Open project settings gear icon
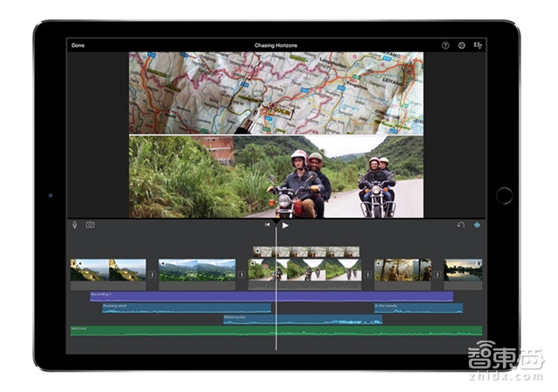 [461, 45]
